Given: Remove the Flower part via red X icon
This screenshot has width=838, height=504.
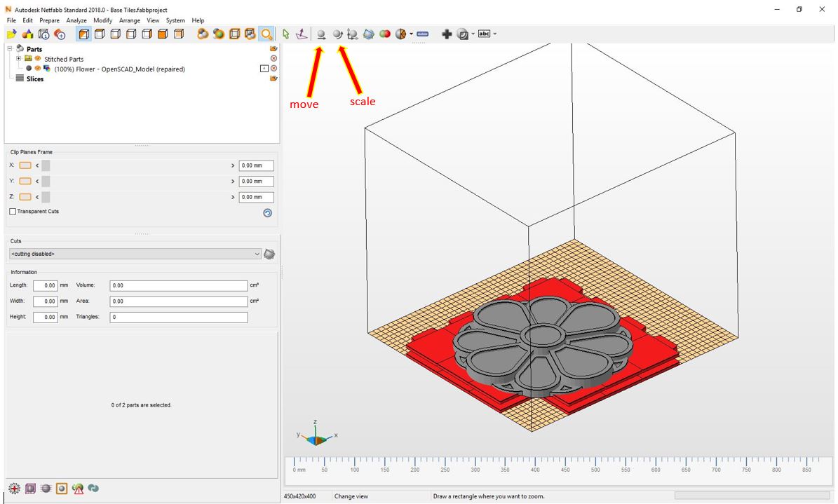Looking at the screenshot, I should click(273, 69).
